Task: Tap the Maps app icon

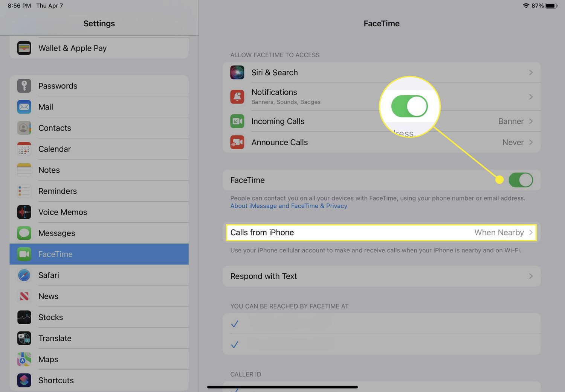Action: (24, 360)
